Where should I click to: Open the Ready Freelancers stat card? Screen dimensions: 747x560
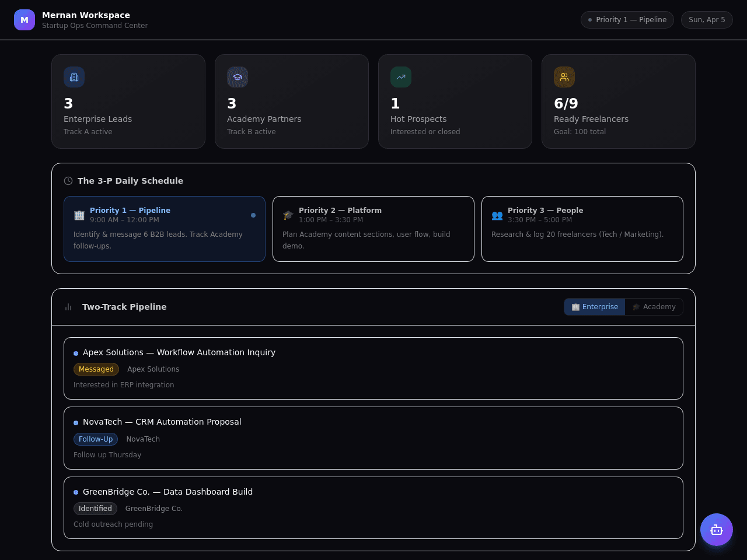(619, 101)
